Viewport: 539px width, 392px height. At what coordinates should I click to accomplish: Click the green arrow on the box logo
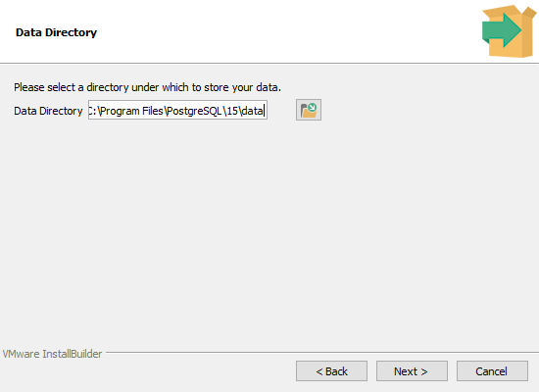502,30
